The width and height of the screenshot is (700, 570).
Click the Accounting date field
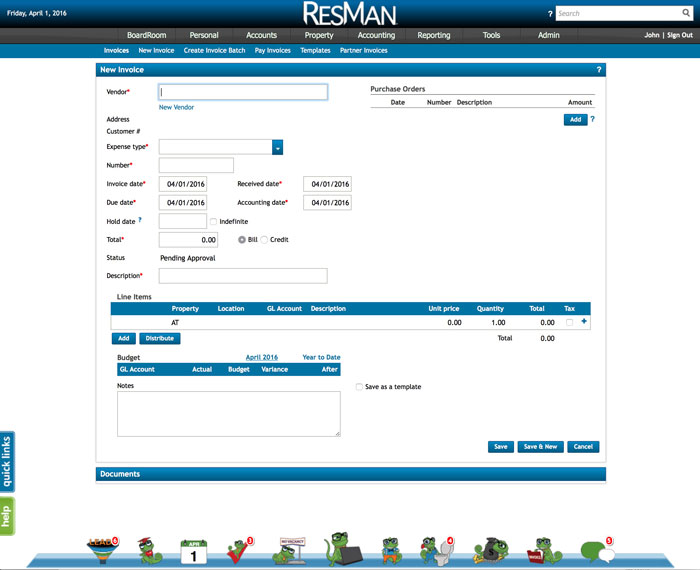pos(327,203)
